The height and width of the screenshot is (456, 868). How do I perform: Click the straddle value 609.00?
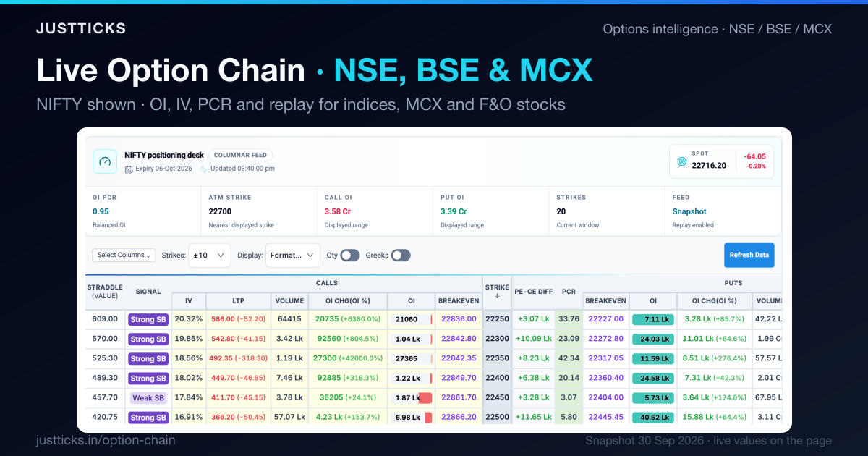105,319
